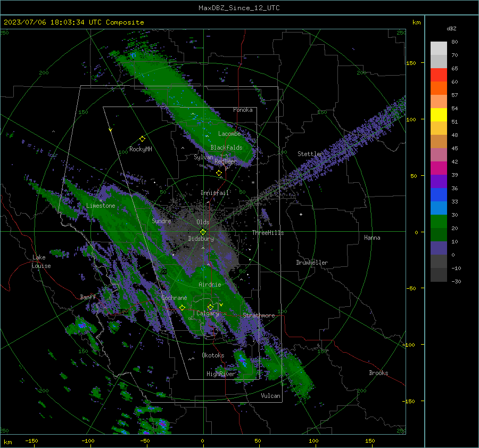
Task: Click the Lacombe city label
Action: [x=229, y=134]
